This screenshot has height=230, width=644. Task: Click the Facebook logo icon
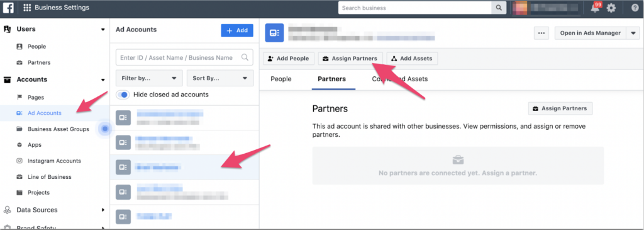point(9,8)
